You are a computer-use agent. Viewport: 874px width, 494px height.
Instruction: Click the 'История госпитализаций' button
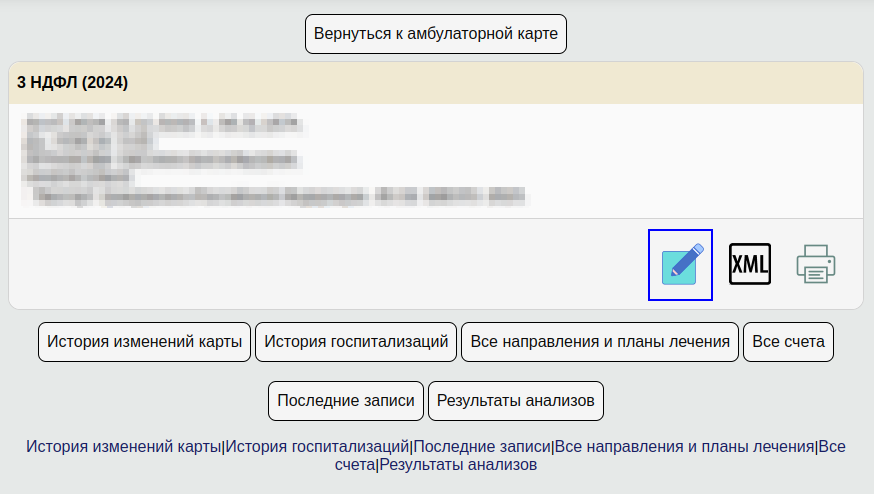(356, 342)
